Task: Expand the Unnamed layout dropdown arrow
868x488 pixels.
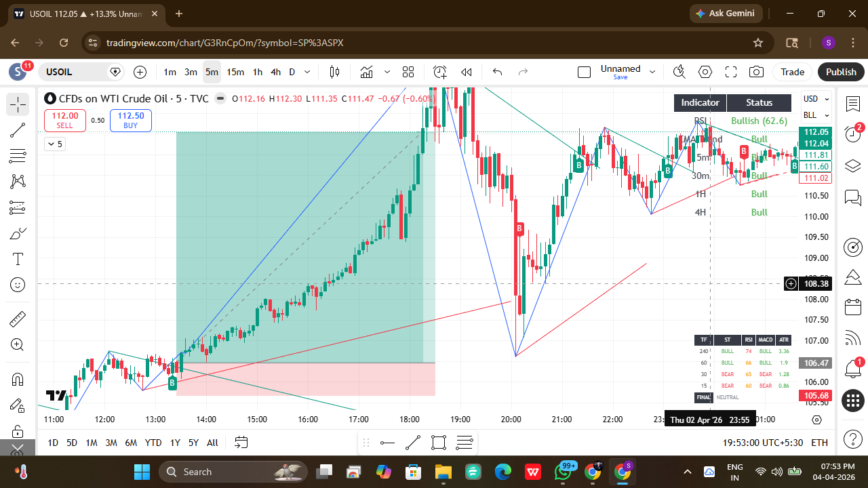Action: click(652, 72)
